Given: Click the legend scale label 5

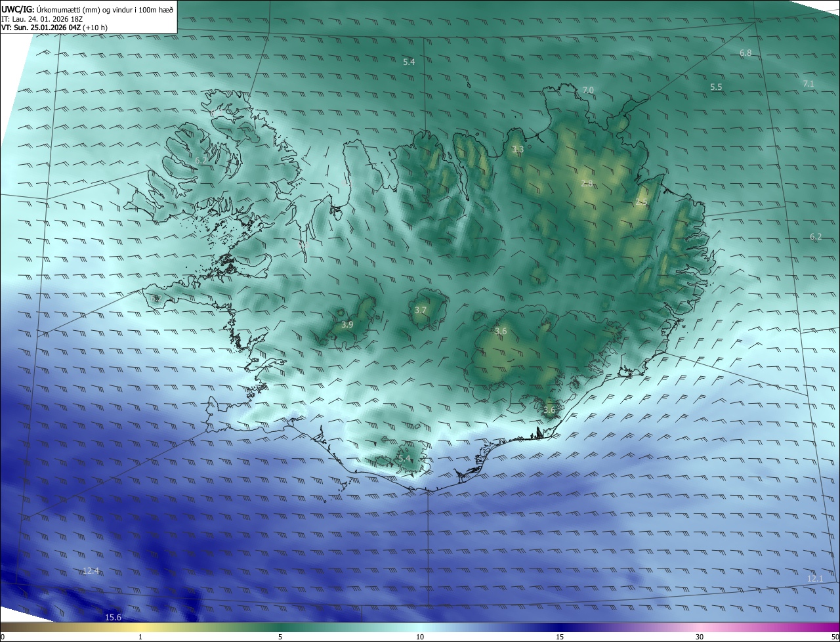Looking at the screenshot, I should point(280,637).
